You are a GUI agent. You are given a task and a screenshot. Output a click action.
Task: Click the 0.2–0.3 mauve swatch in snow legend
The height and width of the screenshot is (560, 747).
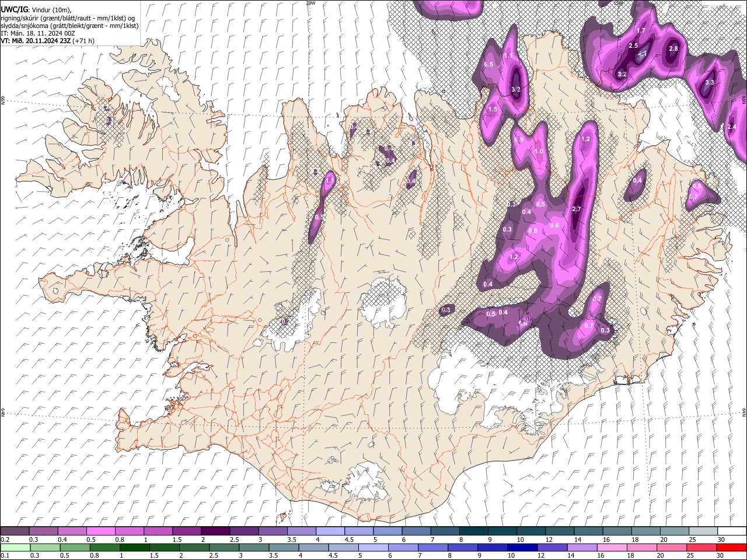(x=15, y=531)
